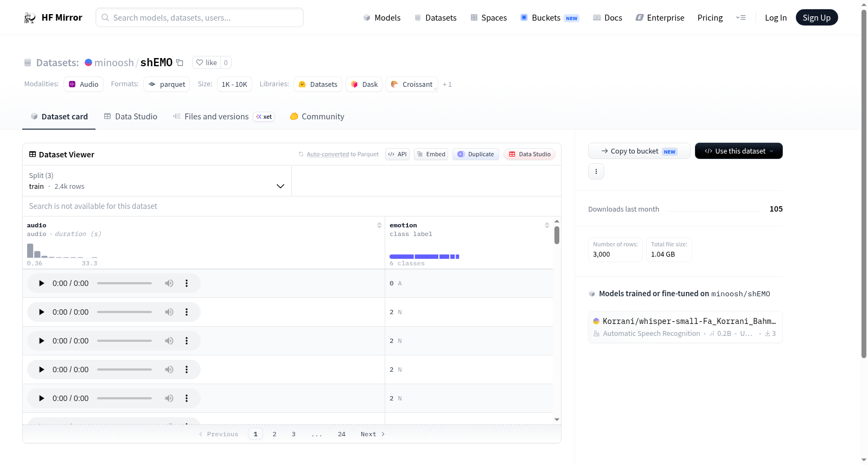Select the Datasets library tag

[318, 84]
